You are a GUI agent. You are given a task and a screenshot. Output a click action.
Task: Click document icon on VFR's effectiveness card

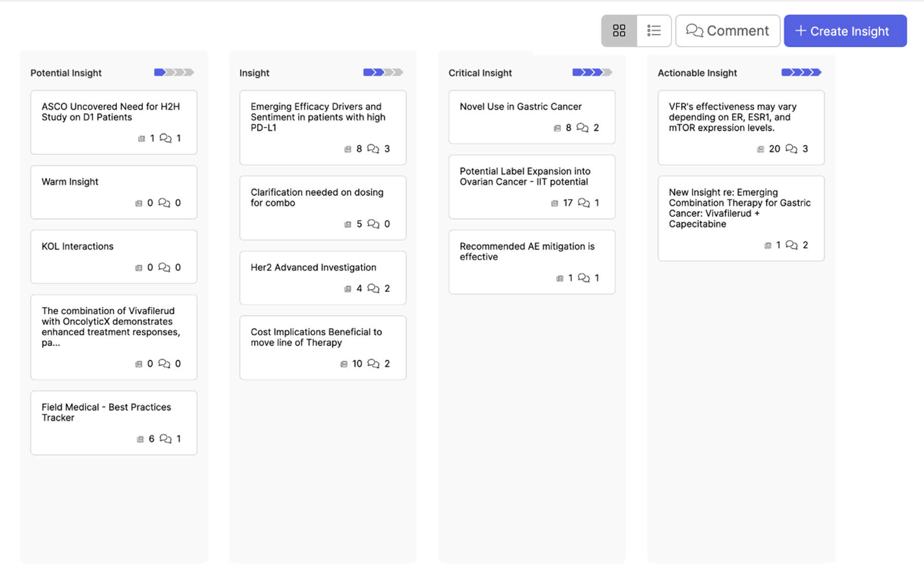point(760,149)
